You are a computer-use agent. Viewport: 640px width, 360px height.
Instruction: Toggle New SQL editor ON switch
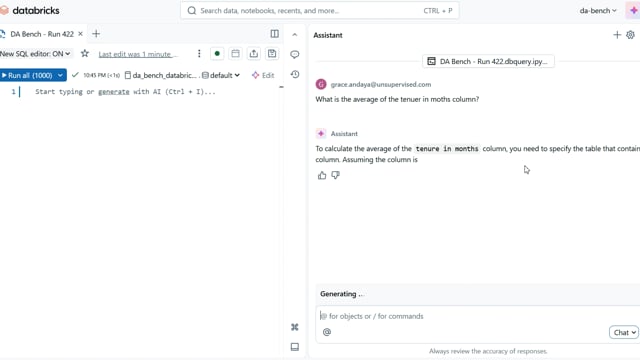pos(36,54)
